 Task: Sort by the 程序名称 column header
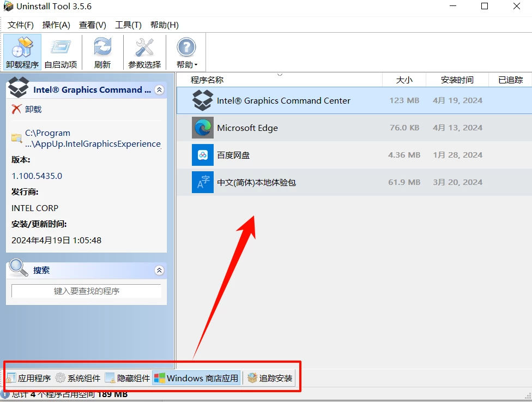click(x=279, y=80)
